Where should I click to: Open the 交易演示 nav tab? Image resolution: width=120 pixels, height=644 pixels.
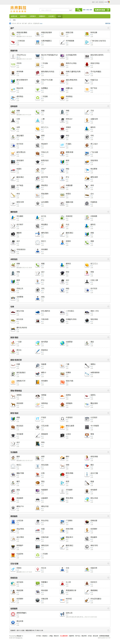click(33, 16)
